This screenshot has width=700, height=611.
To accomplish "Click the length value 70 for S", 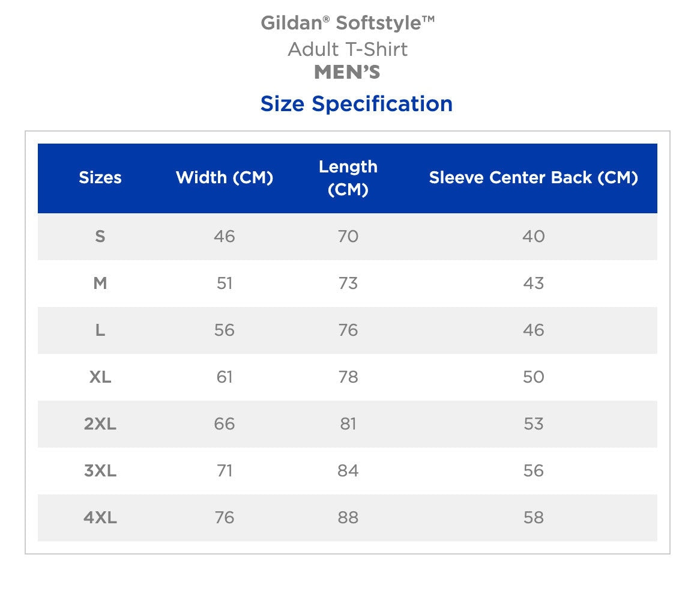I will tap(348, 237).
